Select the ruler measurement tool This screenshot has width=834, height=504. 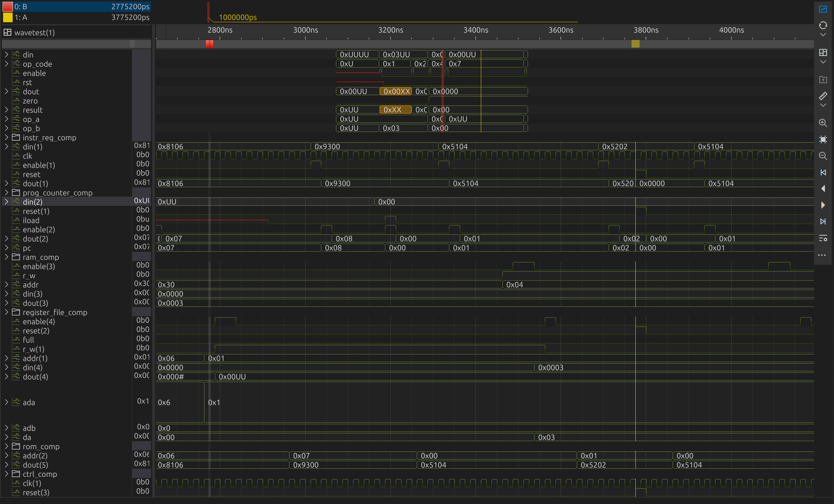[823, 96]
